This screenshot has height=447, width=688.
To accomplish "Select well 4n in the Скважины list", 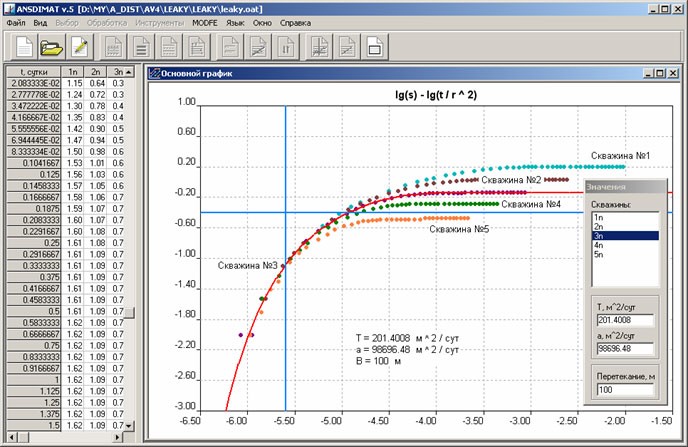I will point(625,245).
